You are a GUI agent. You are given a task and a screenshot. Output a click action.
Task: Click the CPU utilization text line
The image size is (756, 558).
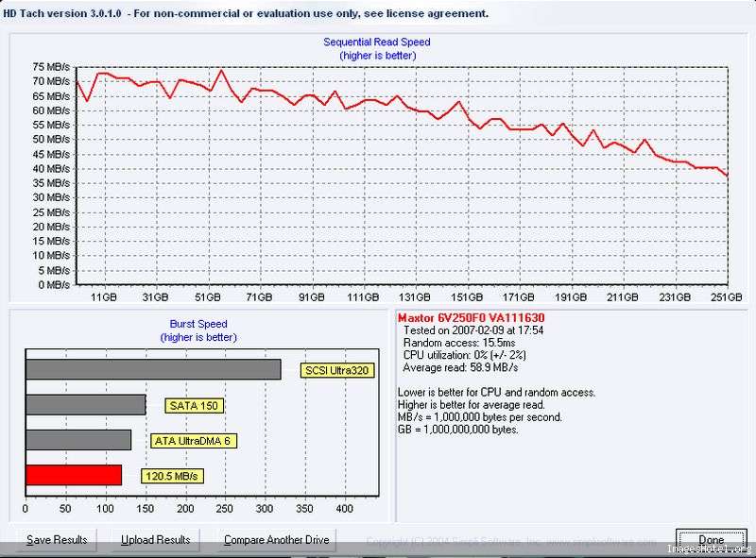[x=464, y=355]
